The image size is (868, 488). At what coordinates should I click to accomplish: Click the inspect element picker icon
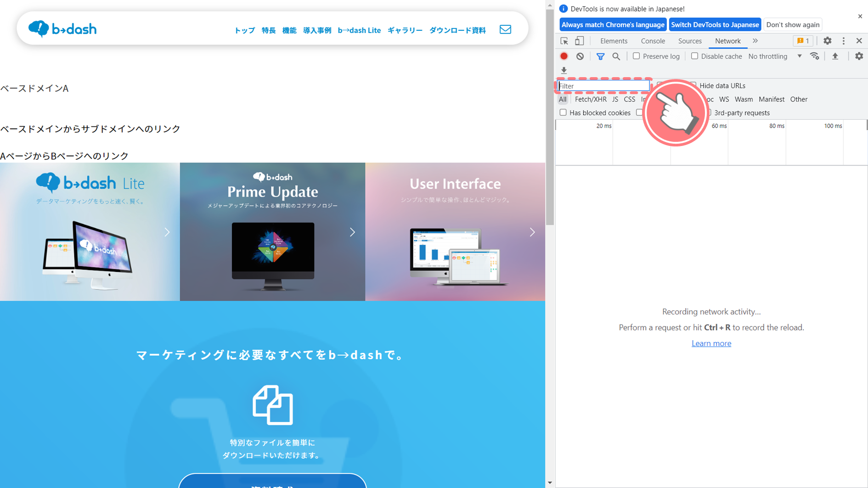(x=564, y=41)
